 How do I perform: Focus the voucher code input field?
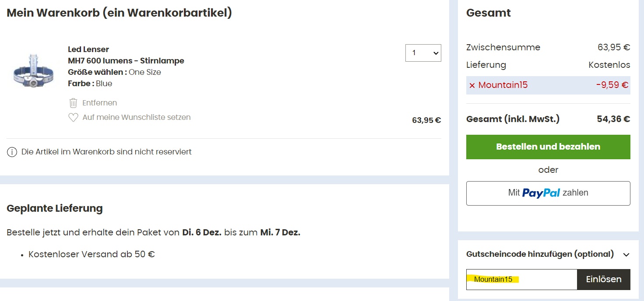pyautogui.click(x=521, y=279)
